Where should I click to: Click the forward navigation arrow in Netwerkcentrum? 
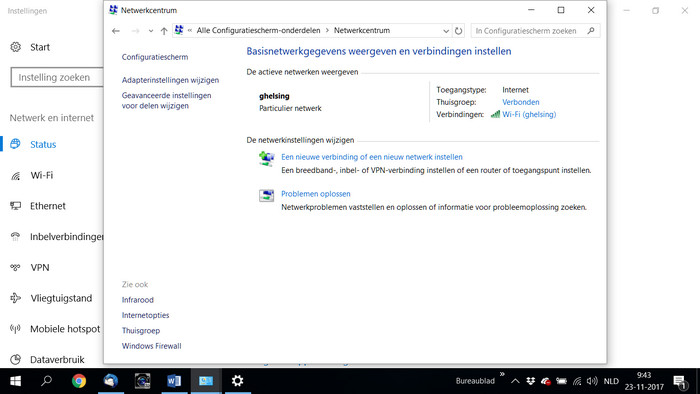click(135, 31)
